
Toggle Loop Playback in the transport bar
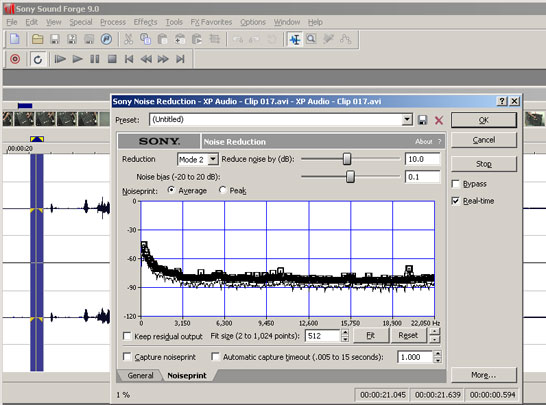[38, 60]
